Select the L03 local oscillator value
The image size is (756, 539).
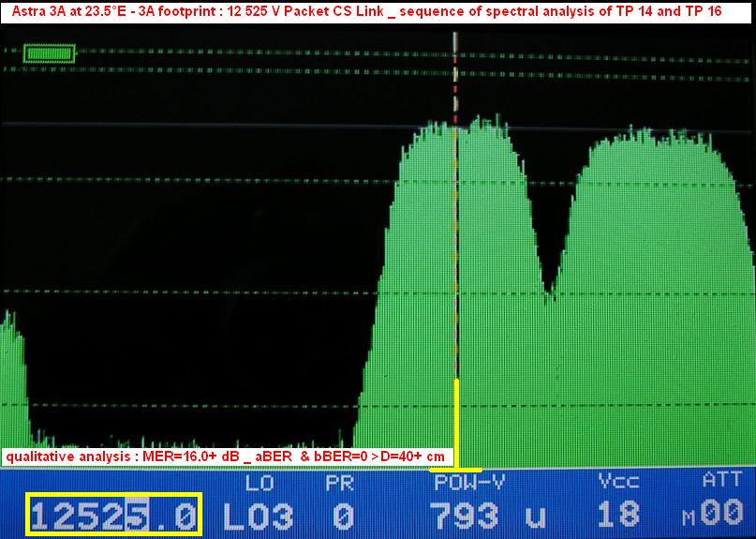[x=258, y=515]
